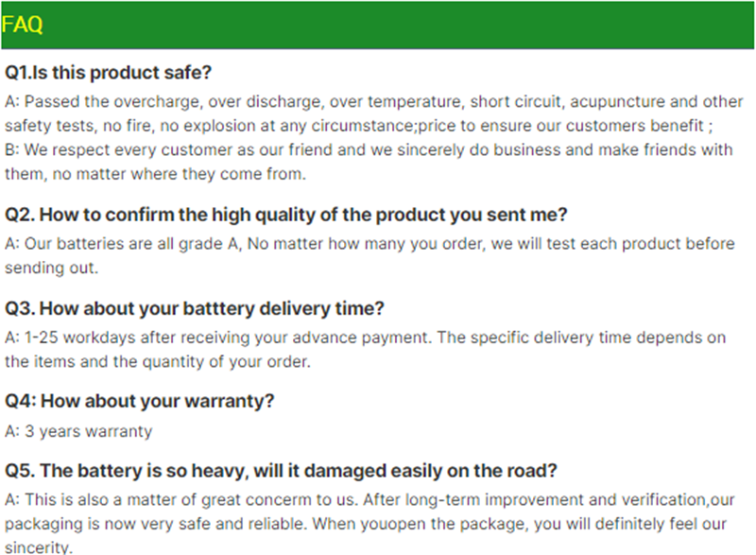Click the text 'sending out.'
This screenshot has height=555, width=756.
(x=52, y=269)
